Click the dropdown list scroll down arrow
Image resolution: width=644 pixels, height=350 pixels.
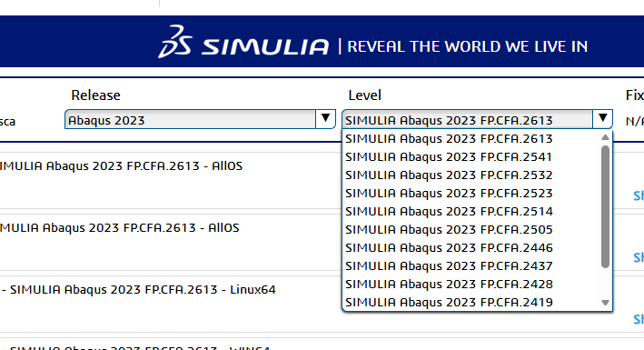[605, 303]
